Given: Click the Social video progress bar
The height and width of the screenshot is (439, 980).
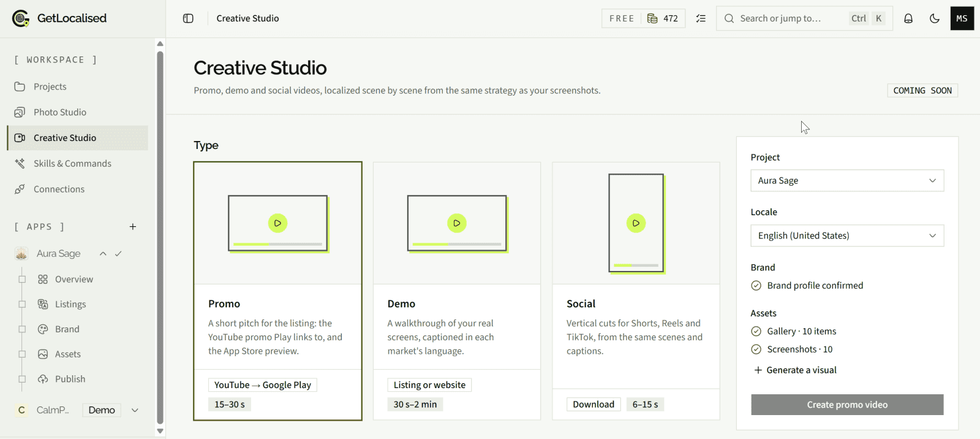Looking at the screenshot, I should (636, 265).
